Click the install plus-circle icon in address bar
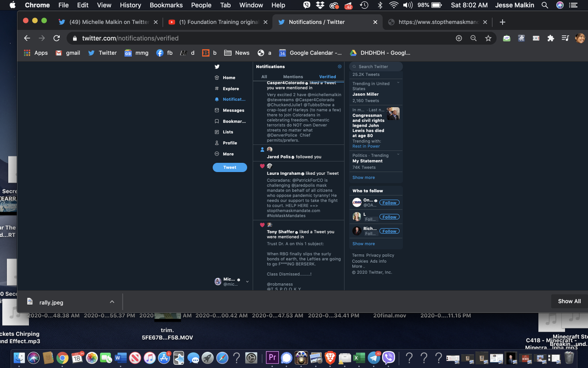588x368 pixels. (459, 38)
